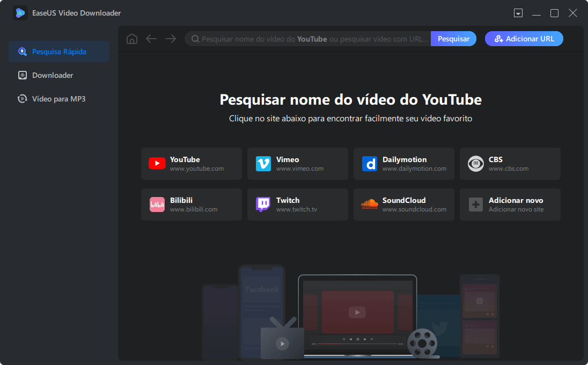Open www.dailymotion.com site link
588x365 pixels.
[414, 169]
